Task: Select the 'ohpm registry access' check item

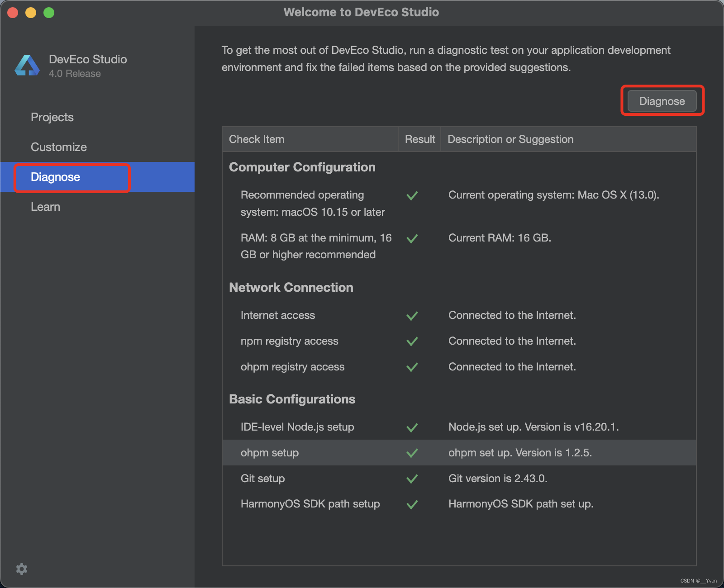Action: point(292,367)
